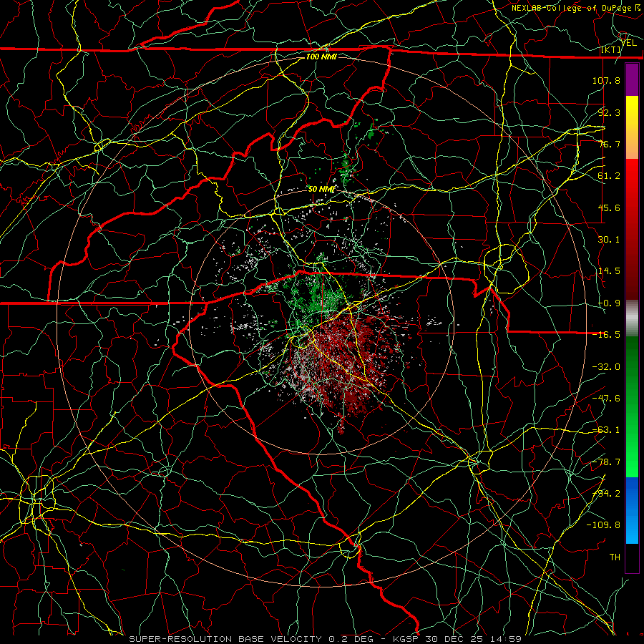Select the 92.3 scale value
Screen dimensions: 644x644
609,112
